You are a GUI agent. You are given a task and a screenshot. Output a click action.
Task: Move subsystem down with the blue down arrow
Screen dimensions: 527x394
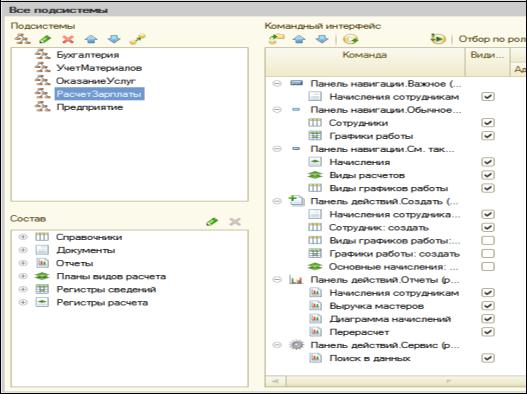click(114, 39)
